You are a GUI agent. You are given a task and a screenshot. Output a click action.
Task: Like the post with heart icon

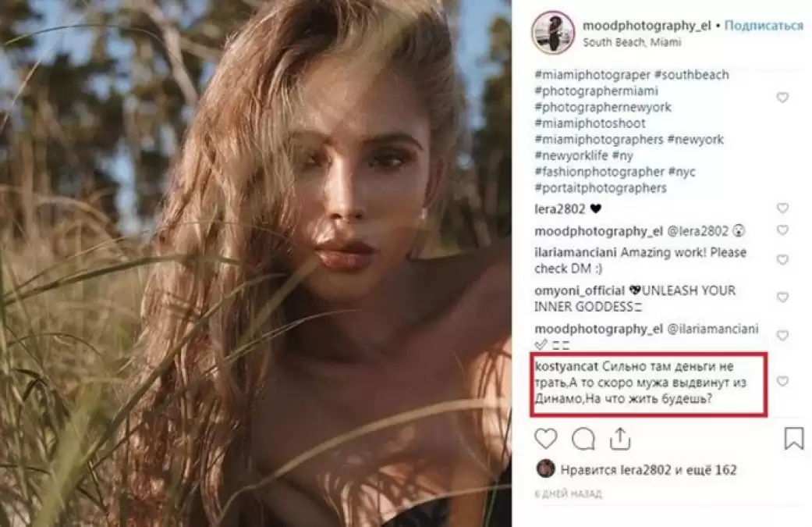(x=545, y=439)
